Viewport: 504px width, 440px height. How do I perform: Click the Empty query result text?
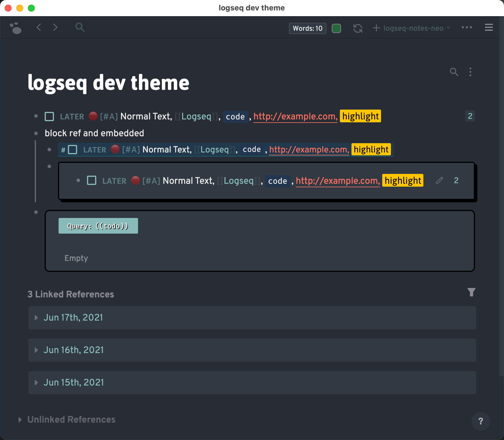click(x=76, y=258)
